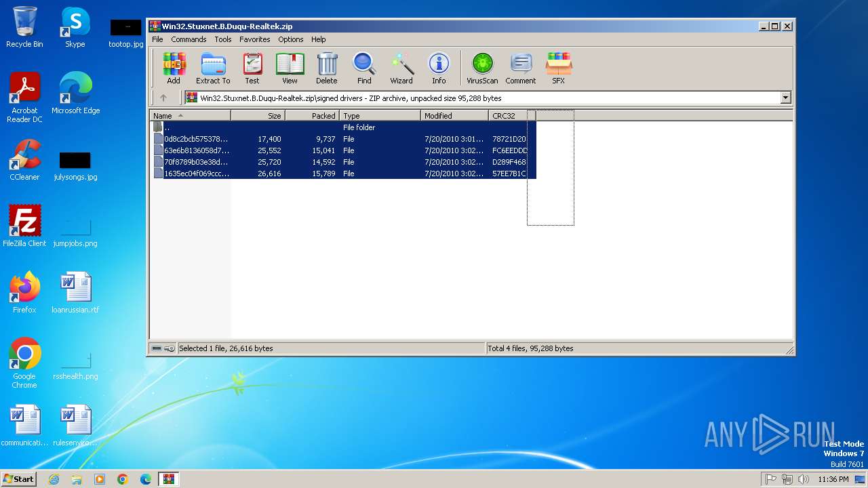Click the Add toolbar icon
This screenshot has height=488, width=868.
tap(174, 68)
